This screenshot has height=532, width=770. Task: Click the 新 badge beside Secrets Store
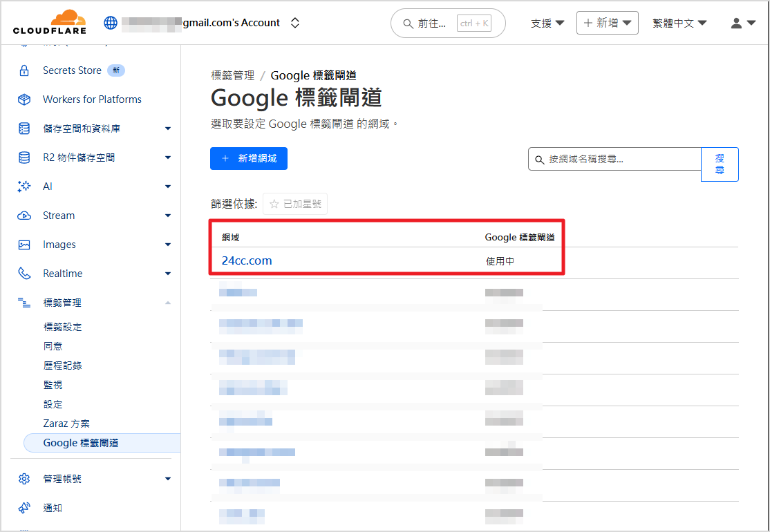click(x=116, y=70)
